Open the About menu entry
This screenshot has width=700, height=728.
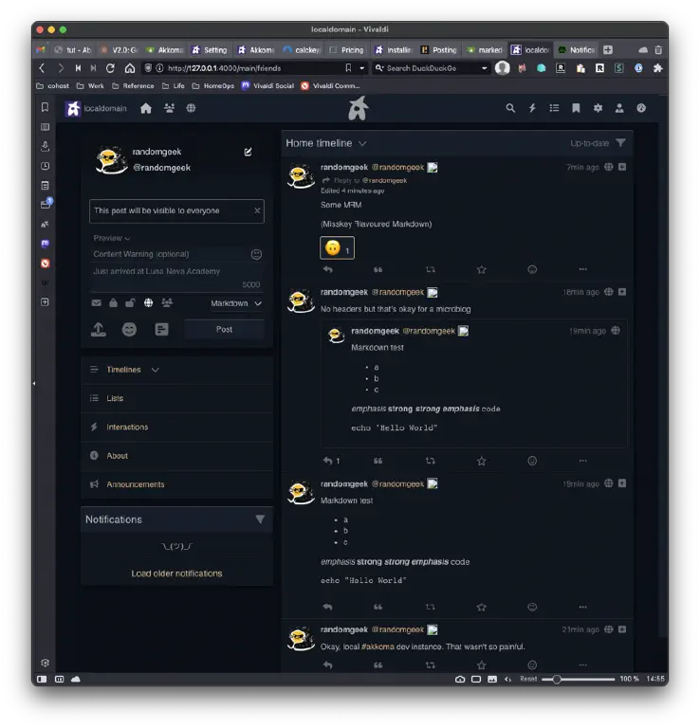click(177, 456)
